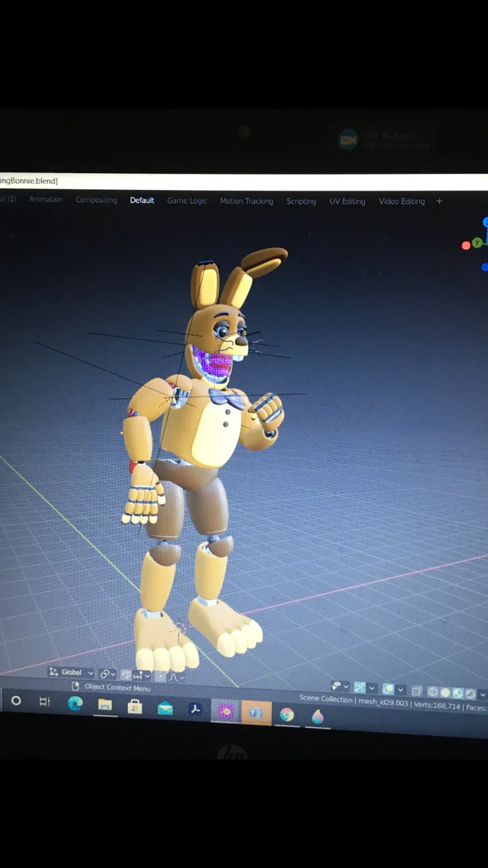Screen dimensions: 488x868
Task: Open the Animation workspace tab
Action: coord(46,199)
